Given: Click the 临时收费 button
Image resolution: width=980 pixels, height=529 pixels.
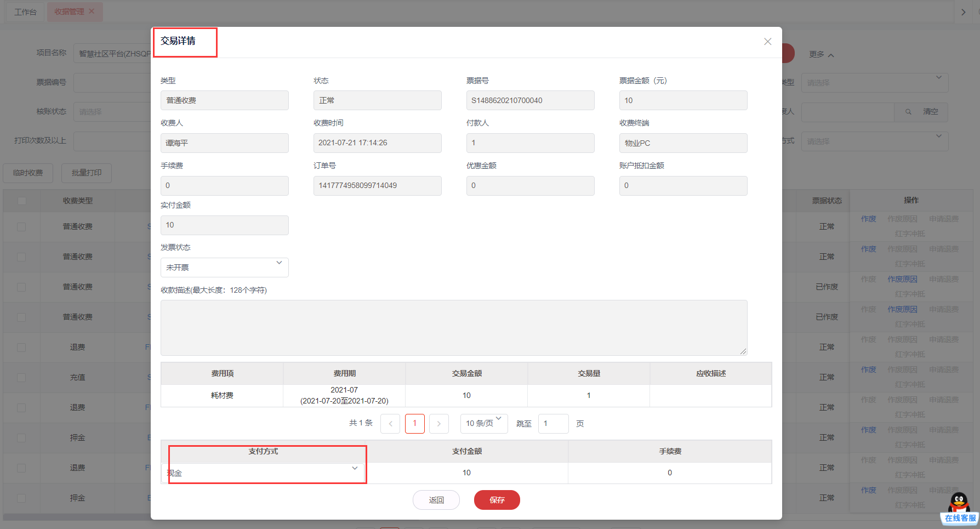Looking at the screenshot, I should point(28,173).
